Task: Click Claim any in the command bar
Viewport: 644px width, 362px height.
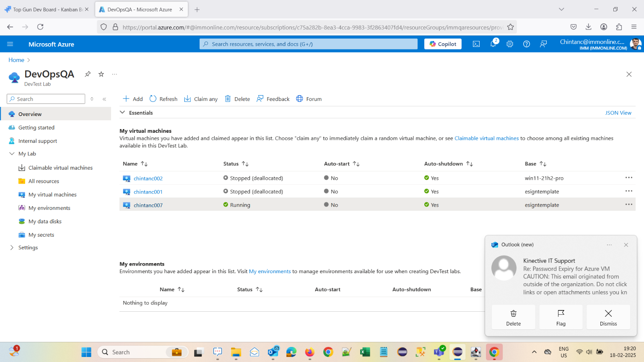Action: tap(201, 99)
